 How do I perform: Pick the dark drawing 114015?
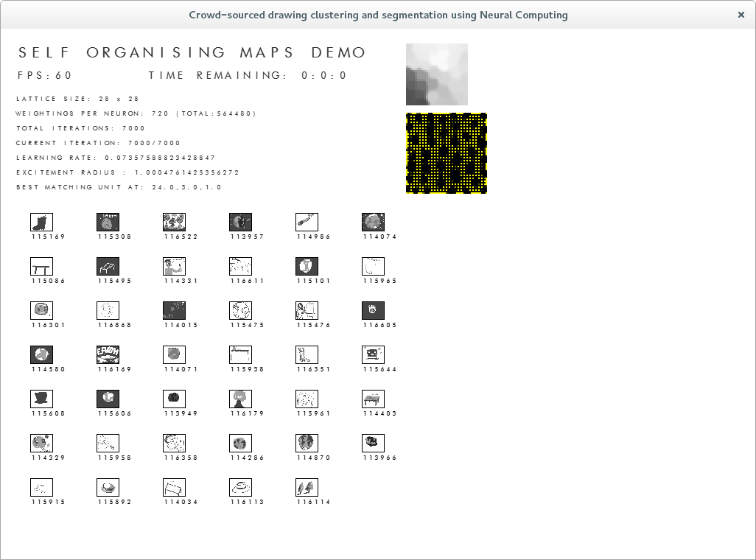click(174, 311)
